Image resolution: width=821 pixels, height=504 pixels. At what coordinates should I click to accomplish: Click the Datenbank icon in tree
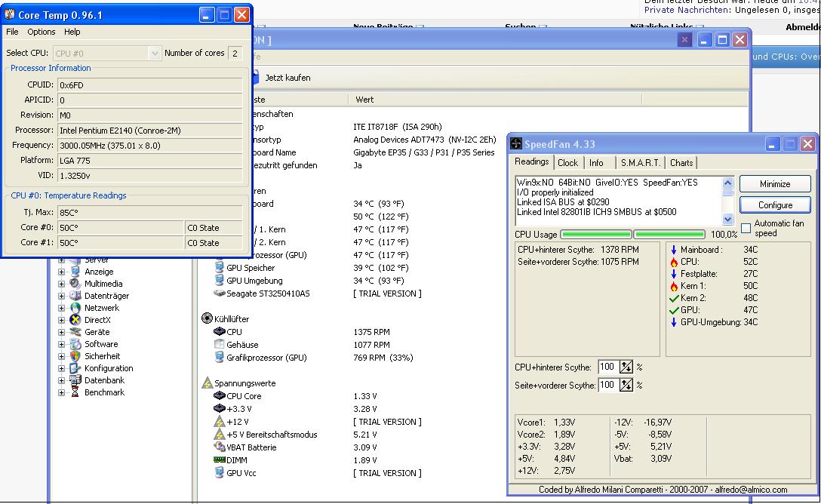(75, 380)
